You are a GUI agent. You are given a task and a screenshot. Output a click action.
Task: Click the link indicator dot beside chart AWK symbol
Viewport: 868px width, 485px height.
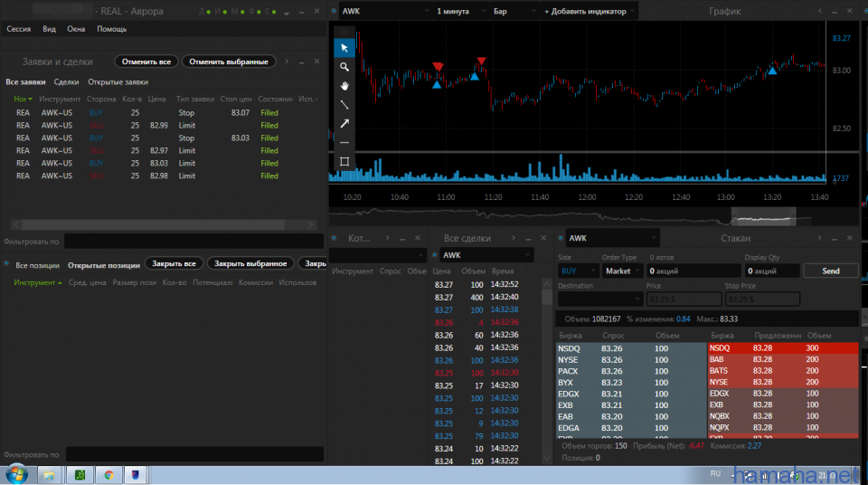coord(334,11)
